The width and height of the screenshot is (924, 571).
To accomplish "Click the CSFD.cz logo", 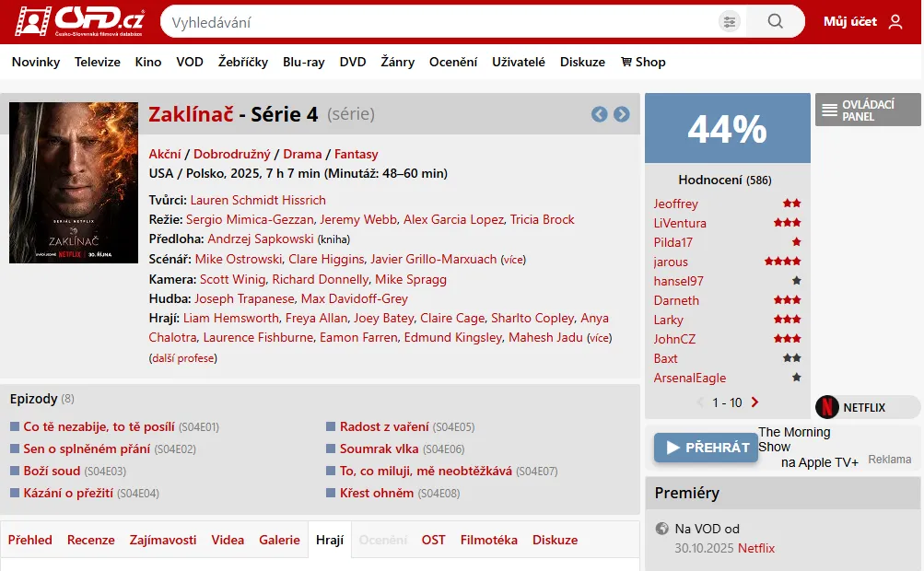I will (x=79, y=21).
